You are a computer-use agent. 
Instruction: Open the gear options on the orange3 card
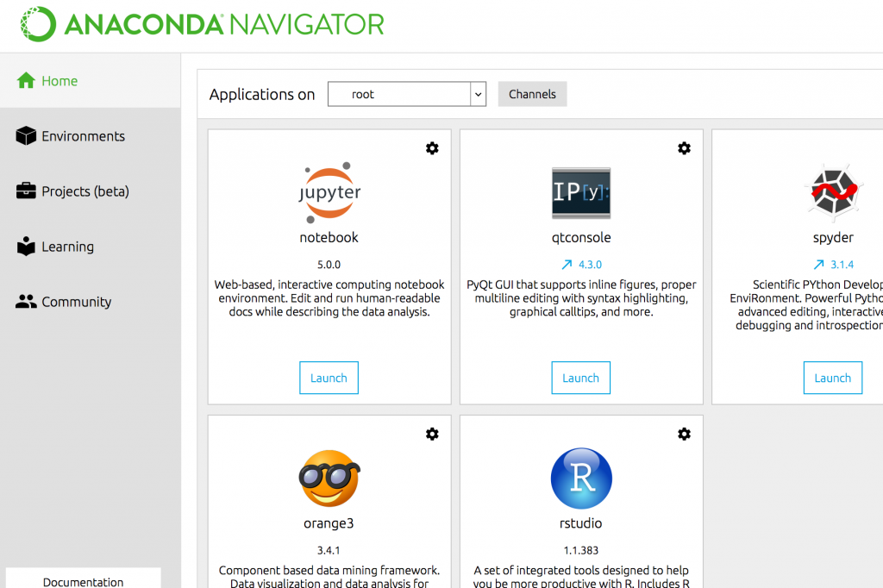[432, 435]
